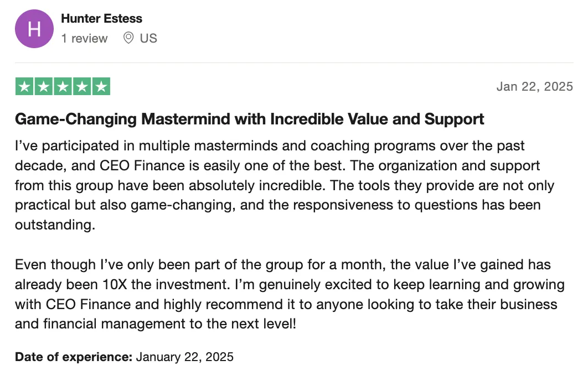Viewport: 588px width, 376px height.
Task: Click the fourth green rating star
Action: (x=82, y=86)
